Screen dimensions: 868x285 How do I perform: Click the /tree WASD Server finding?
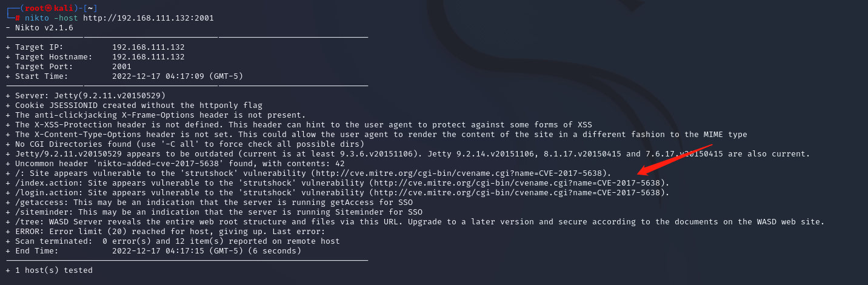click(x=415, y=221)
